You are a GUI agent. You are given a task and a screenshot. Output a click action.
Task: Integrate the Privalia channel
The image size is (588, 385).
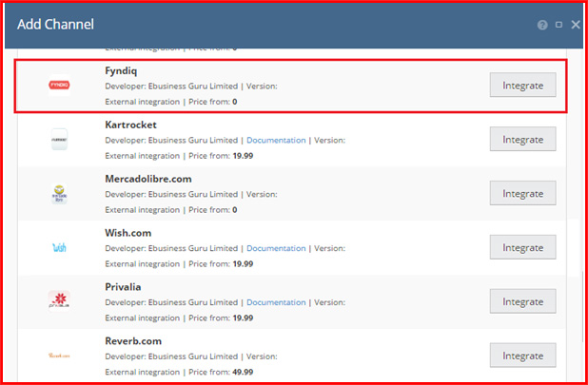(522, 301)
